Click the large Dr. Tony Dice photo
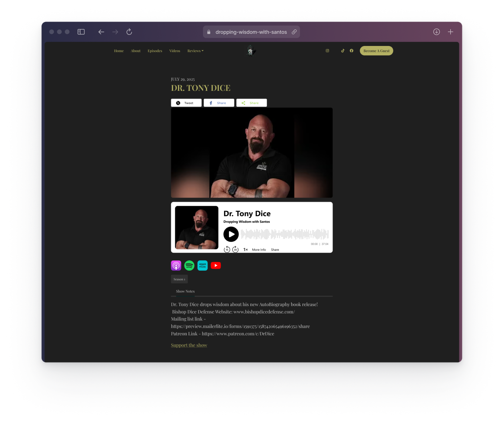Viewport: 504px width, 424px height. pos(252,153)
